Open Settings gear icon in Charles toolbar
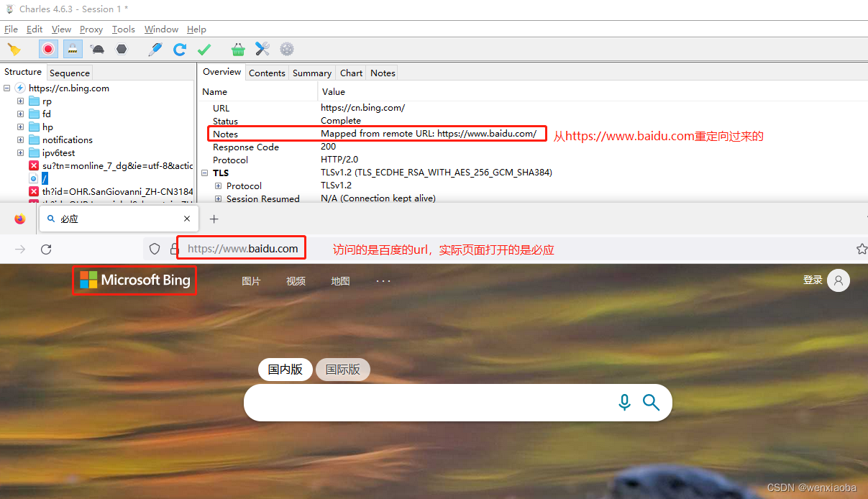 (x=287, y=49)
